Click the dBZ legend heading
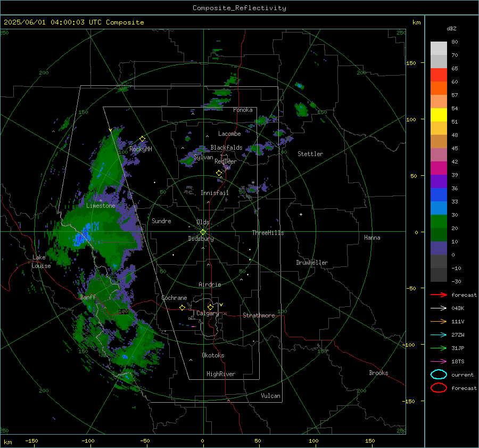The width and height of the screenshot is (479, 448). tap(451, 28)
